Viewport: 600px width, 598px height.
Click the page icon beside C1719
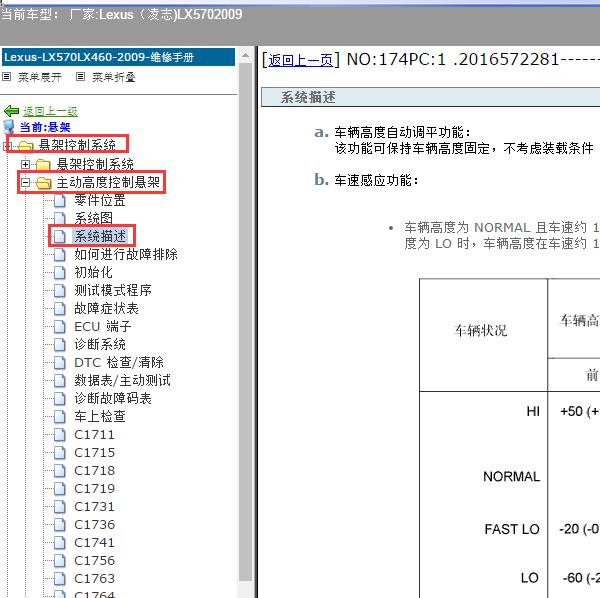pyautogui.click(x=60, y=488)
